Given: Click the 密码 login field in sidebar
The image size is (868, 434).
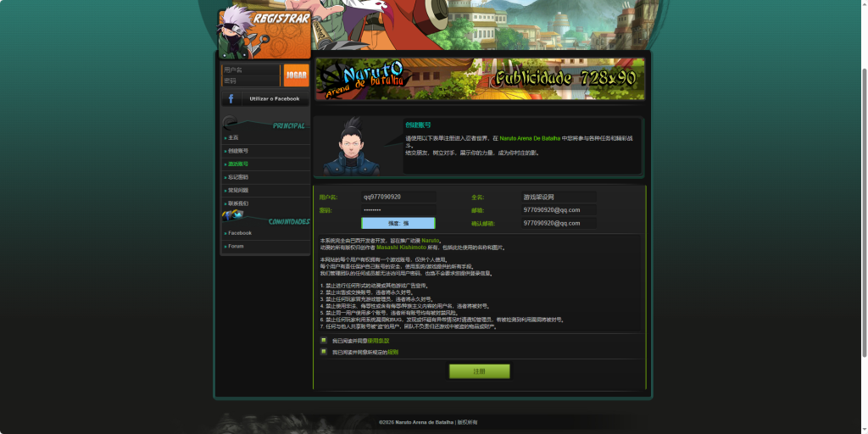Looking at the screenshot, I should [251, 81].
